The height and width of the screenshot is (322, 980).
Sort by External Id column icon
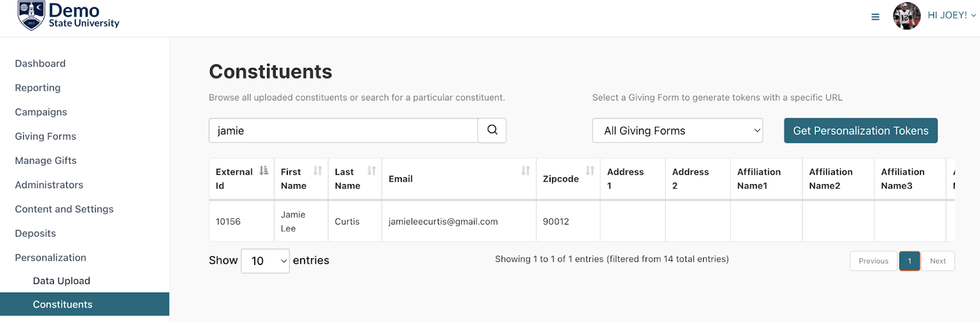click(263, 171)
